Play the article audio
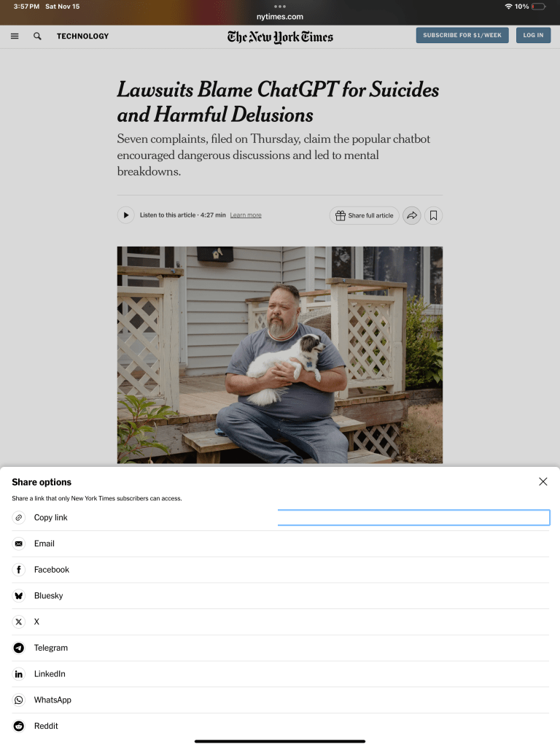Viewport: 560px width, 747px height. click(x=126, y=215)
